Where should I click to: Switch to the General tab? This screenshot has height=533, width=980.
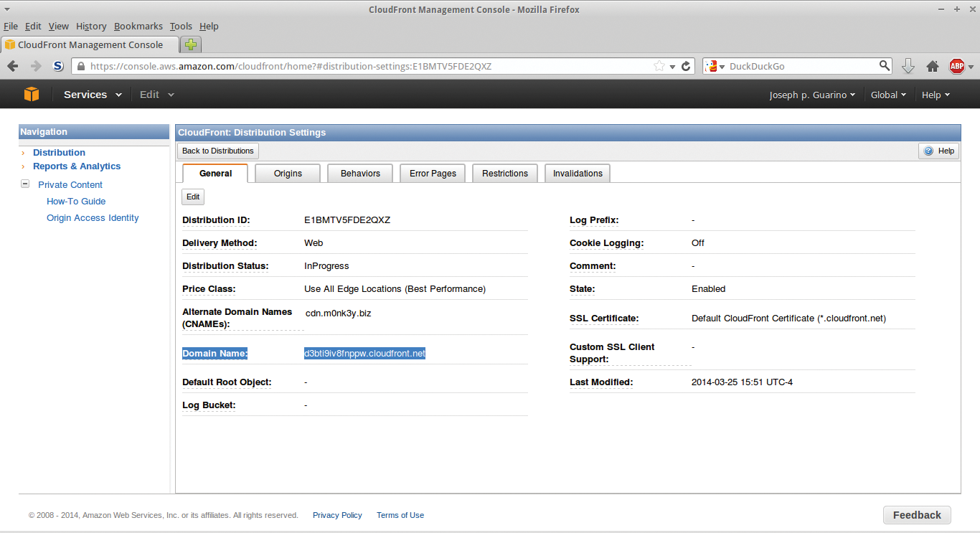click(215, 174)
